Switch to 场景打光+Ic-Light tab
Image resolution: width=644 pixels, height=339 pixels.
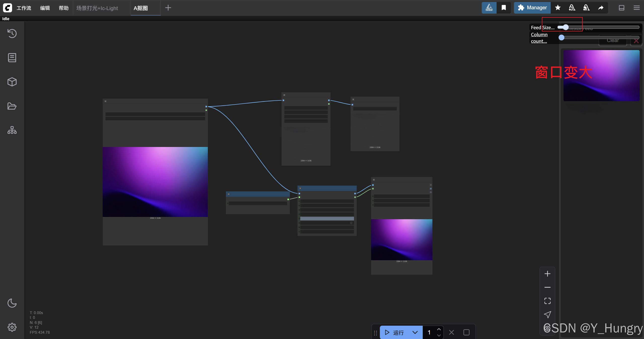[97, 8]
